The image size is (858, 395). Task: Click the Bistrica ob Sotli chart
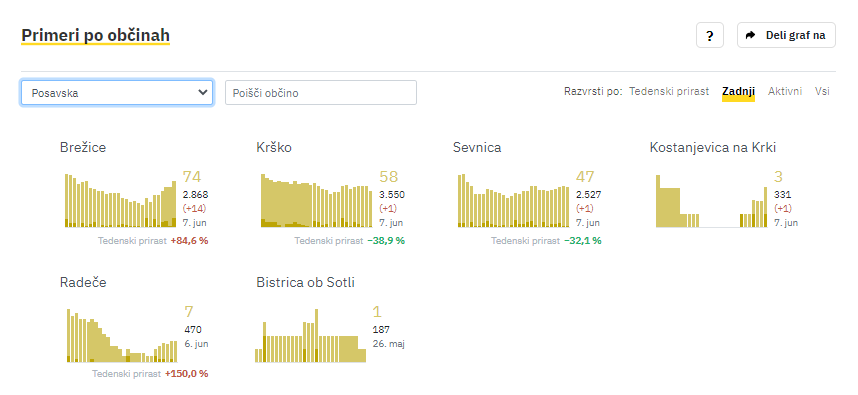point(310,335)
